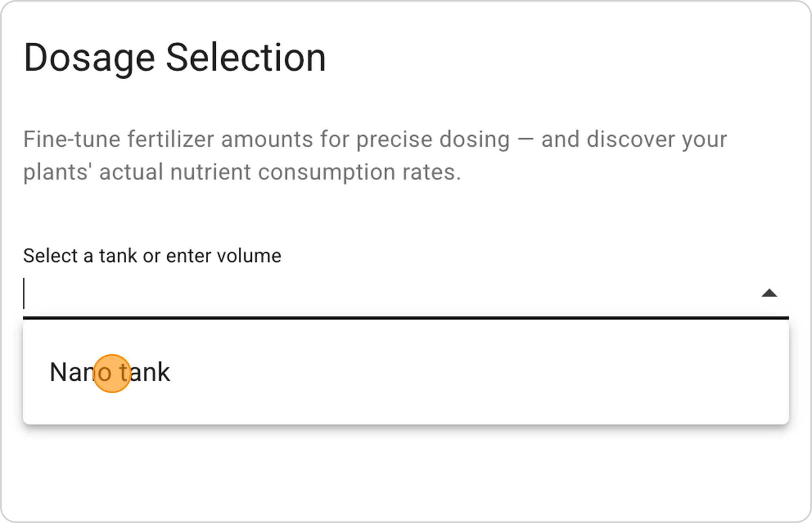Click the Dosage Selection heading
The width and height of the screenshot is (812, 523).
pyautogui.click(x=175, y=58)
